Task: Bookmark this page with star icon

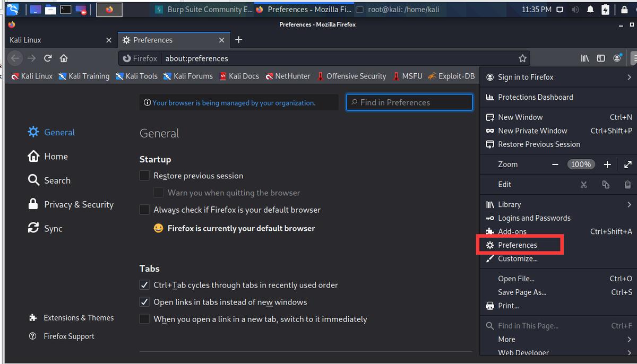Action: [x=522, y=58]
